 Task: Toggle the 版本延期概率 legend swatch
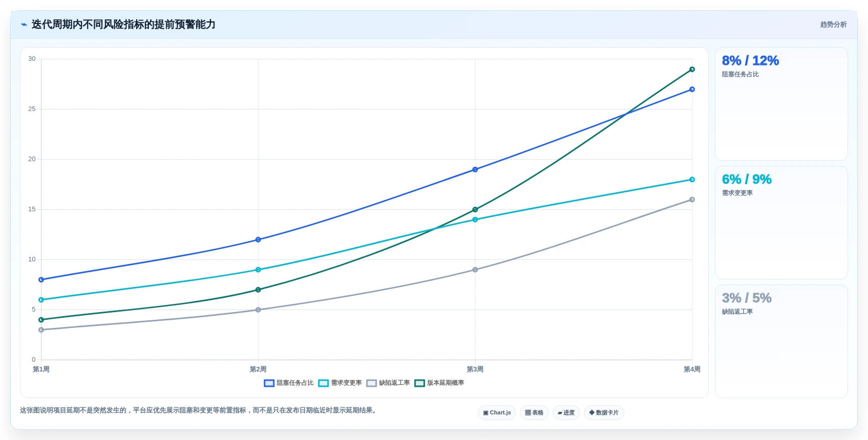point(420,383)
